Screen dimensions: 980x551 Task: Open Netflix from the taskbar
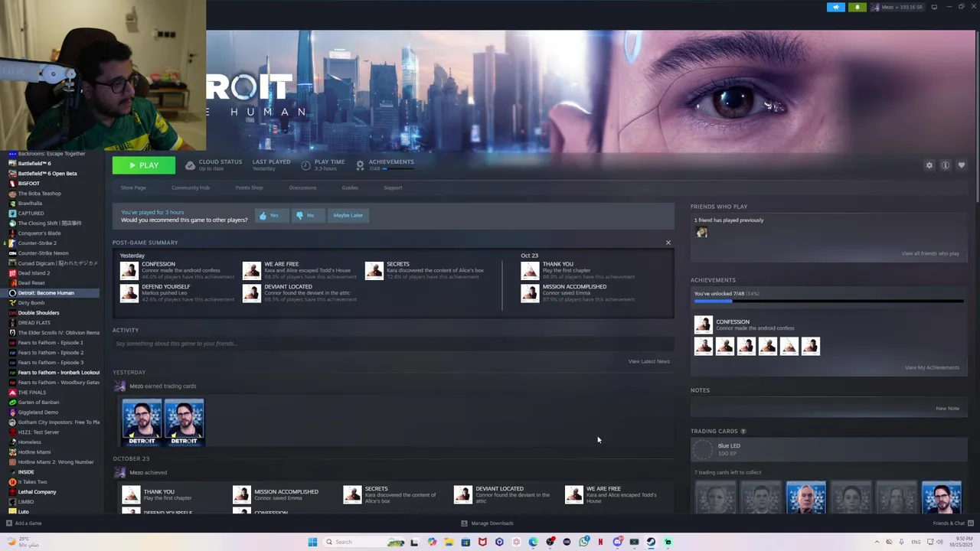point(600,542)
